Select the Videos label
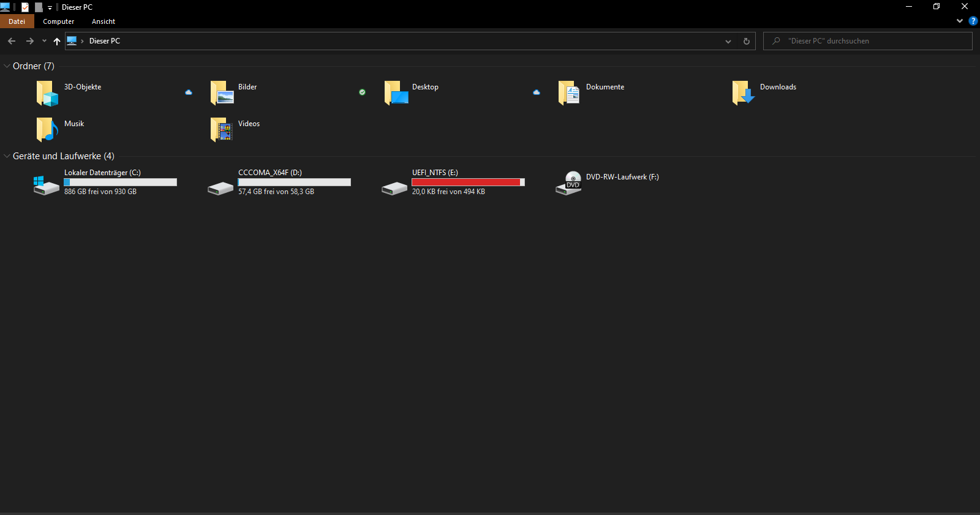 click(x=249, y=124)
